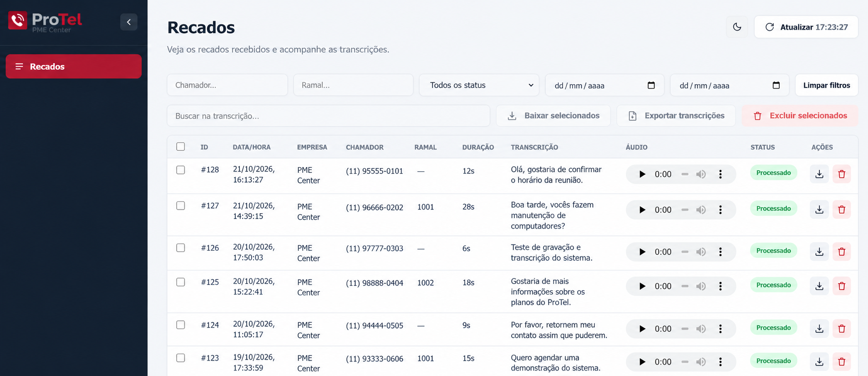Screen dimensions: 868x376
Task: Mute audio volume for message #125
Action: tap(701, 286)
